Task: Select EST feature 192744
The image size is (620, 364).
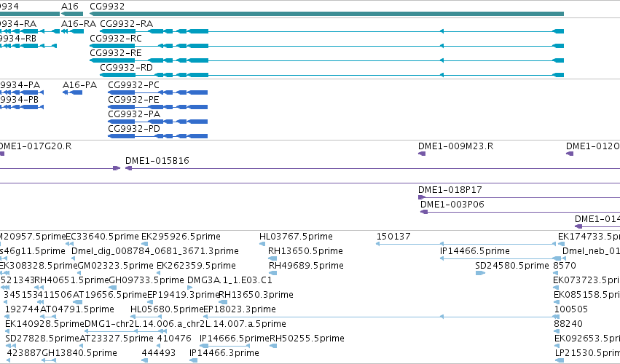Action: pyautogui.click(x=7, y=317)
